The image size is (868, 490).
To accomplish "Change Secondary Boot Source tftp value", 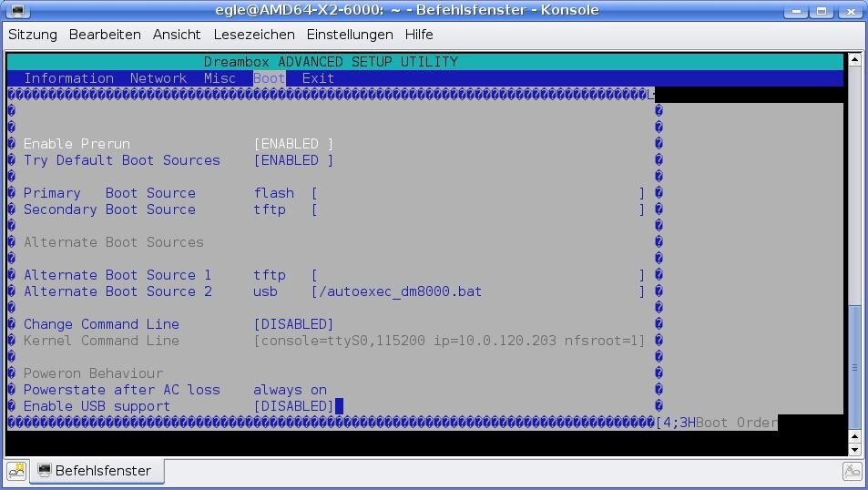I will tap(270, 209).
